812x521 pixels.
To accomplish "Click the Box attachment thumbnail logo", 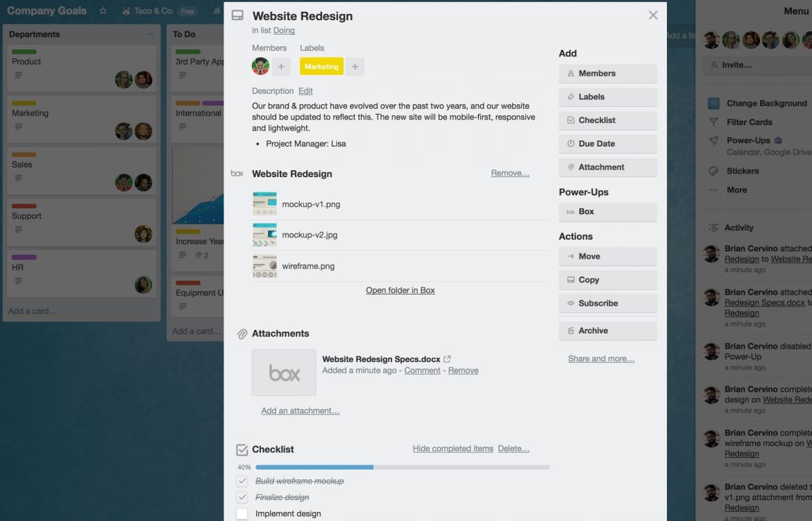I will point(284,373).
